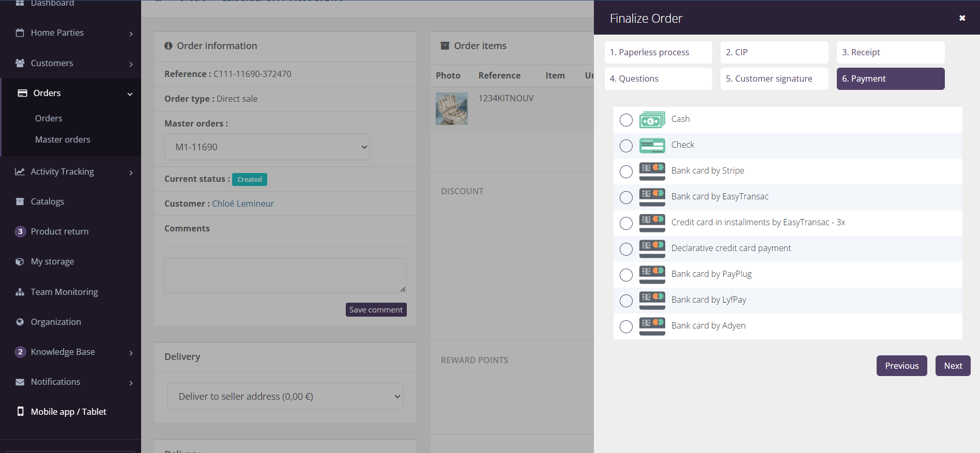Image resolution: width=980 pixels, height=453 pixels.
Task: Click the Notifications envelope icon
Action: pyautogui.click(x=20, y=382)
